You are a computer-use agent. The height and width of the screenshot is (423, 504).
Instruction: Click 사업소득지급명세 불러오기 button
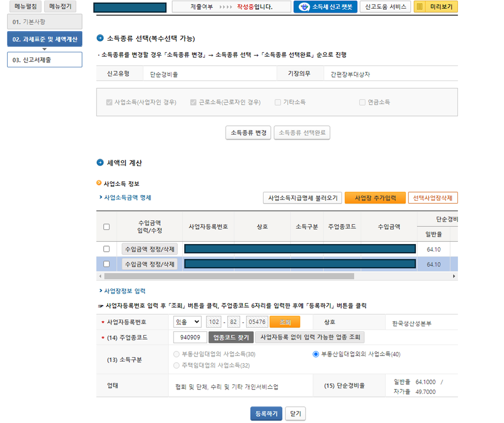tap(302, 198)
